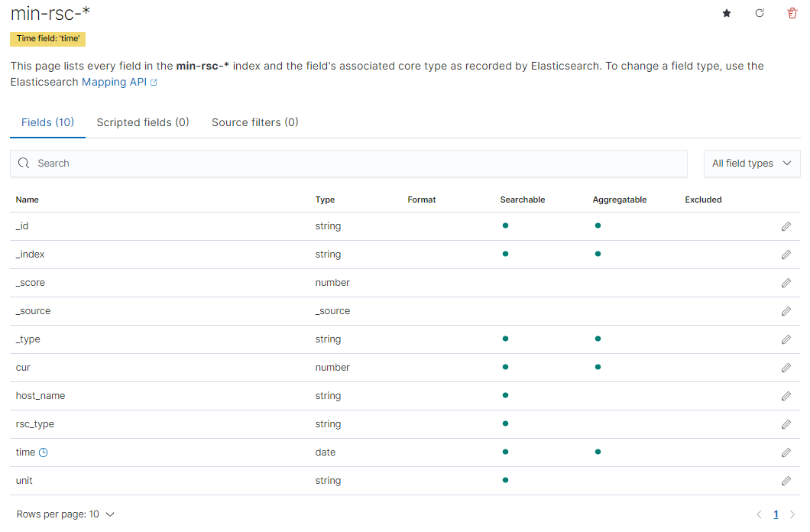Click the _source field name
The height and width of the screenshot is (532, 810).
[33, 311]
